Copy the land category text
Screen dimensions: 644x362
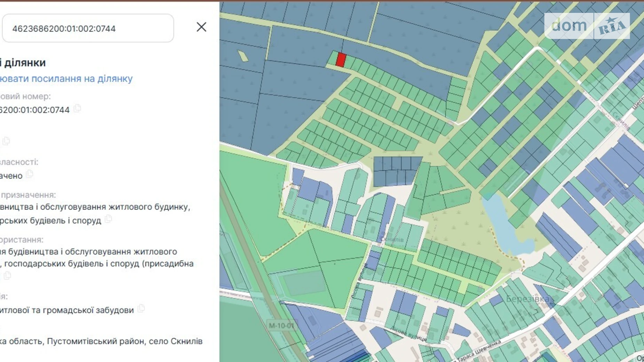[141, 309]
